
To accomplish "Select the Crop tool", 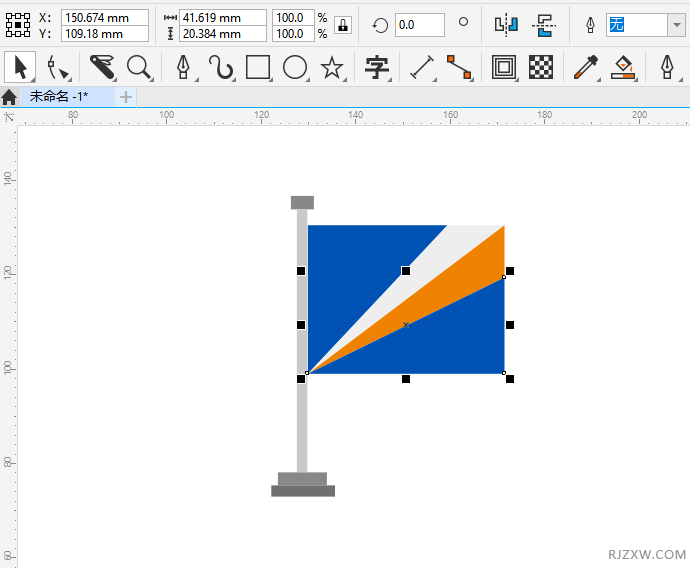I will coord(102,67).
